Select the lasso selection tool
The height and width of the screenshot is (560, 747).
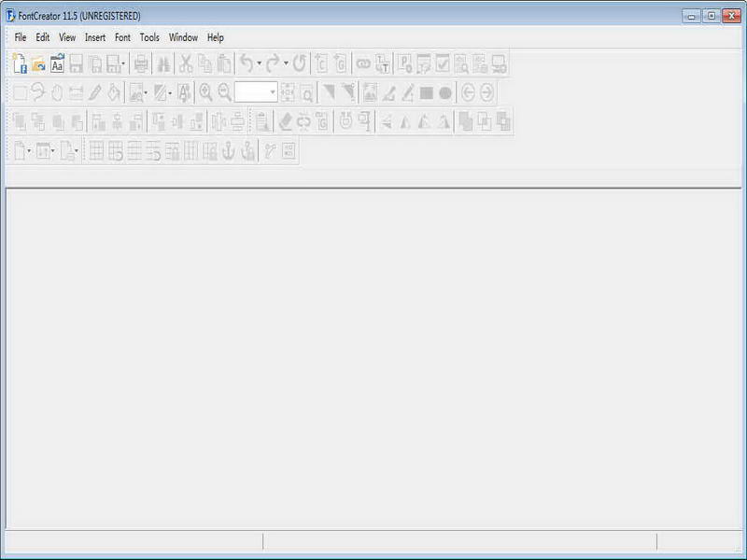click(x=38, y=91)
